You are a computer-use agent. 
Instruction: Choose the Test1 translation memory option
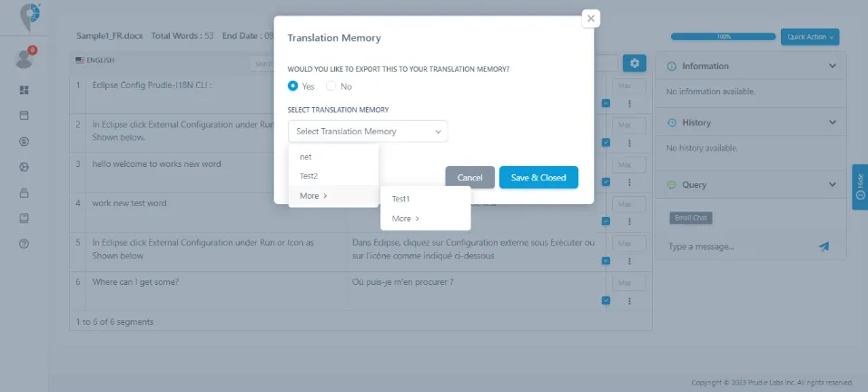click(x=425, y=199)
